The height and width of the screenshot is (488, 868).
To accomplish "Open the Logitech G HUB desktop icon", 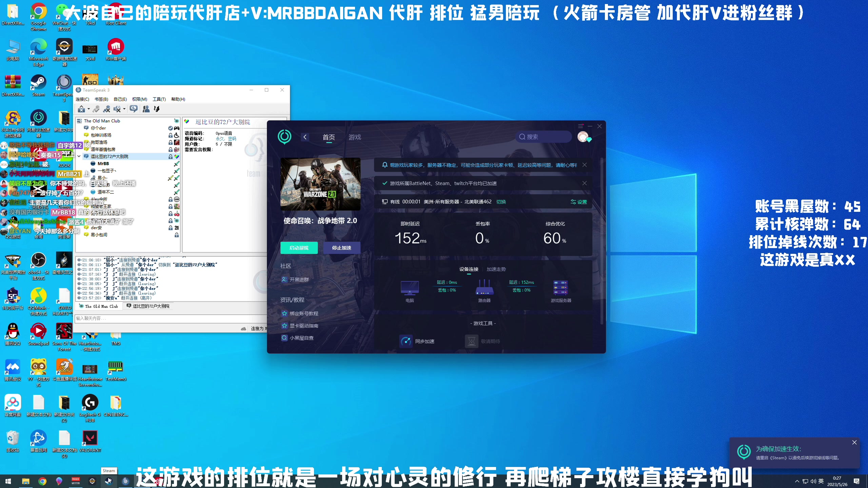I will tap(90, 408).
